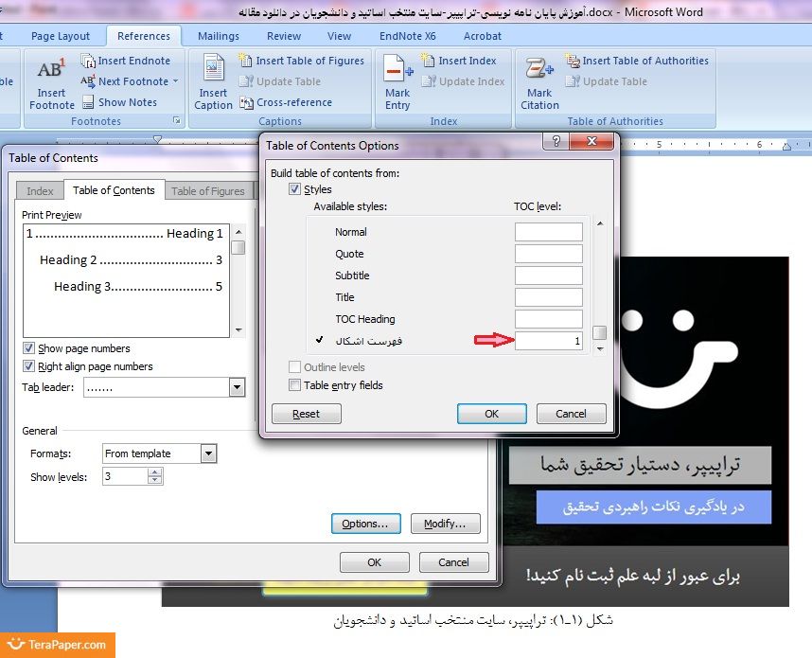Click the Insert Index icon
Image resolution: width=812 pixels, height=658 pixels.
click(429, 61)
